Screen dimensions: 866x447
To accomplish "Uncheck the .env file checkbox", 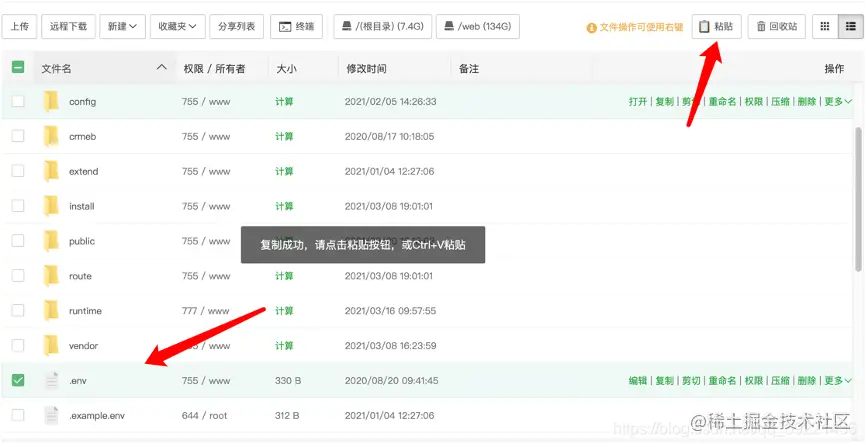I will click(18, 380).
